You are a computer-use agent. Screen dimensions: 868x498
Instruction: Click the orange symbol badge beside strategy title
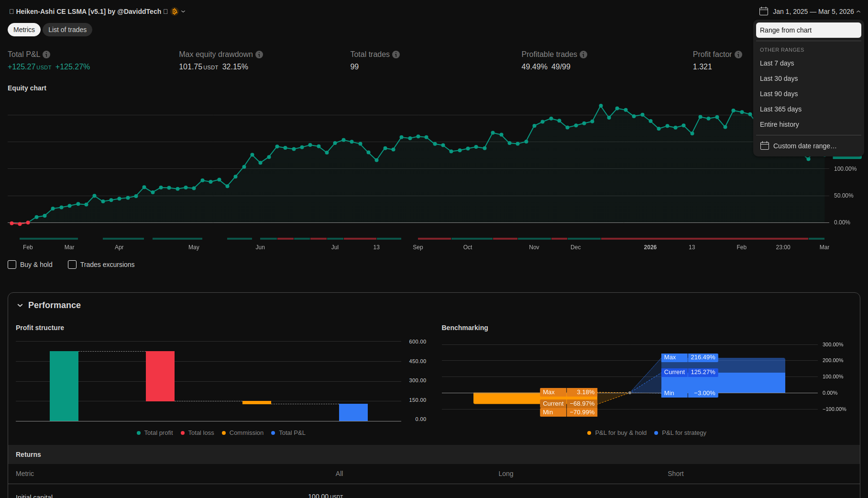point(175,11)
